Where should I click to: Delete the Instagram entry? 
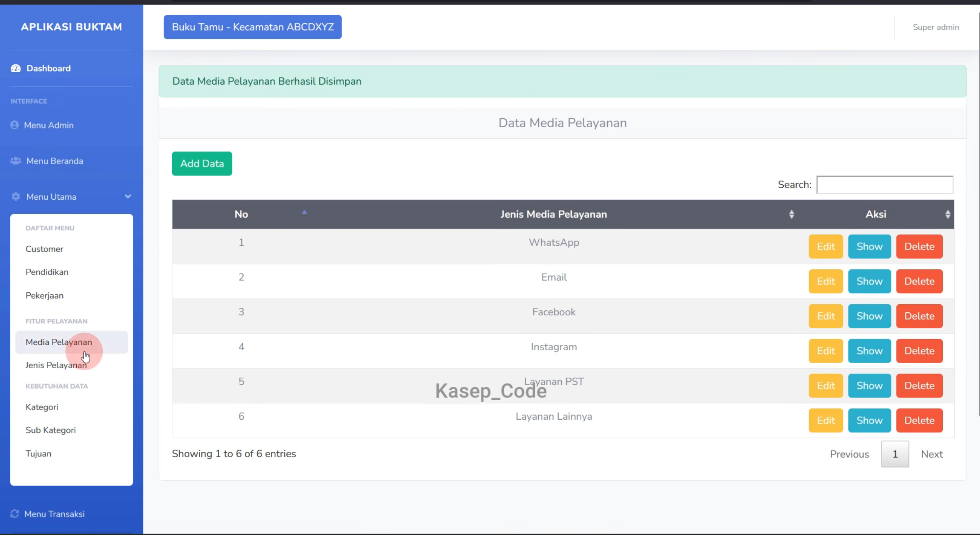point(919,351)
